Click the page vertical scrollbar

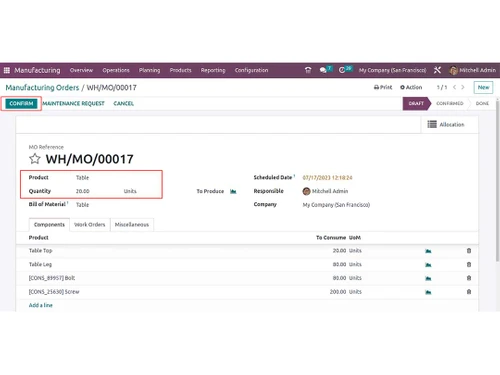(498, 180)
